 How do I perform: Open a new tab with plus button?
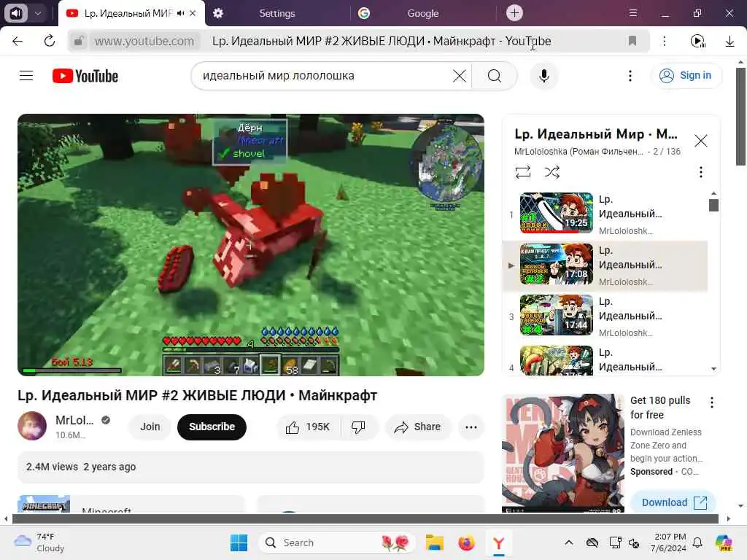coord(514,13)
